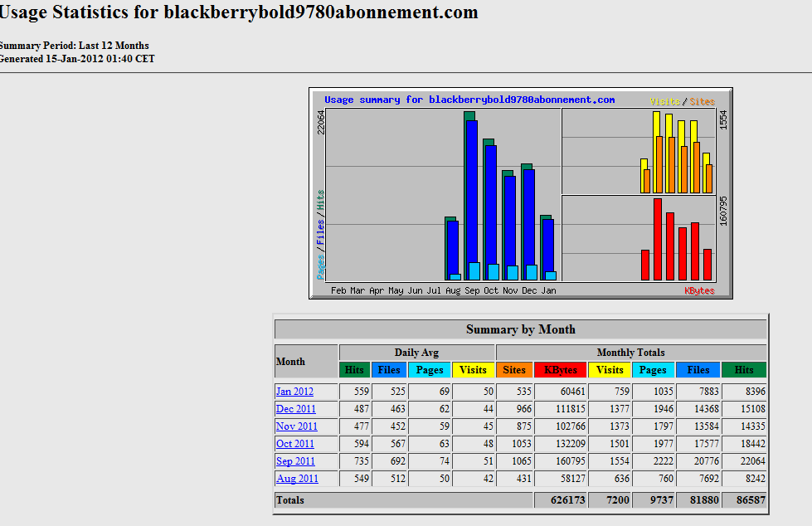Click the chart title Usage summary text
812x526 pixels.
[469, 100]
